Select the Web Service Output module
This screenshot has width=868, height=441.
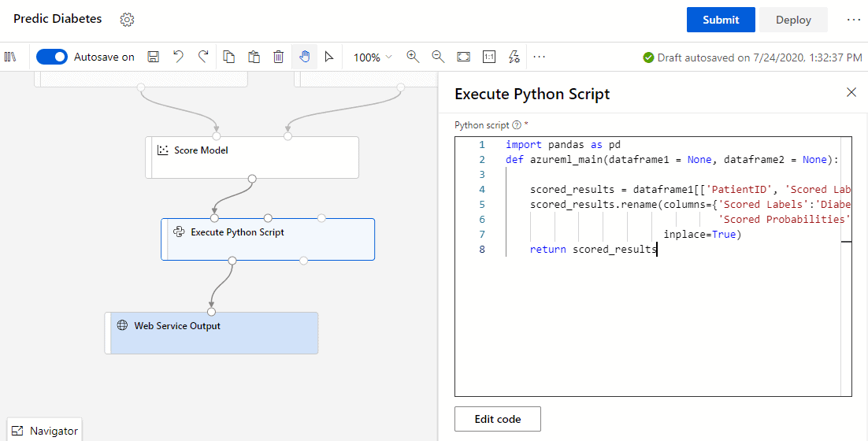pos(211,332)
